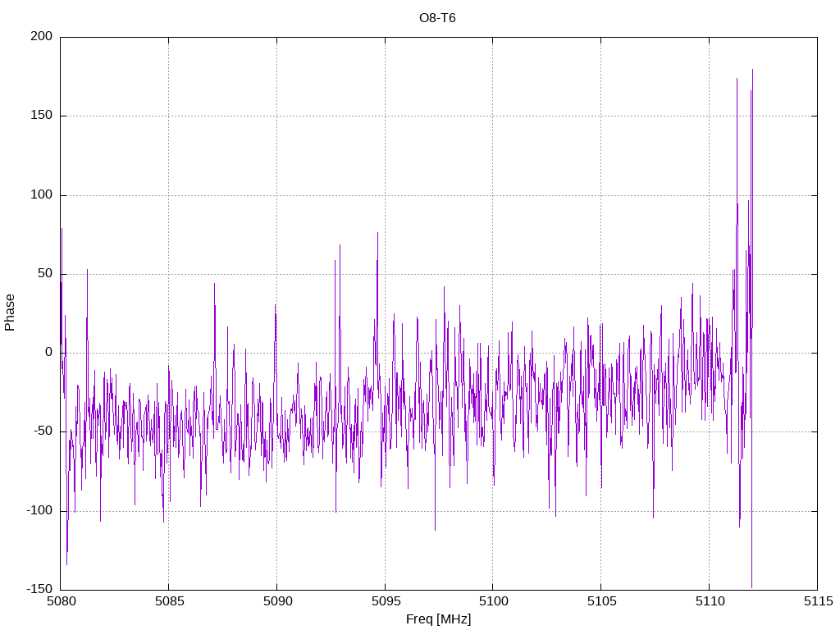Click the 5090 x-axis tick label

[x=276, y=602]
